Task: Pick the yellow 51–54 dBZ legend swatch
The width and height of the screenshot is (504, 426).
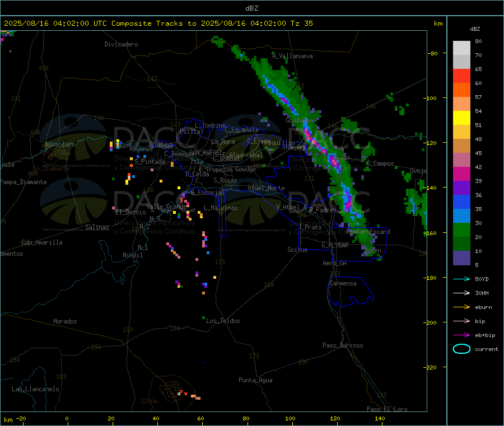Action: [x=461, y=118]
